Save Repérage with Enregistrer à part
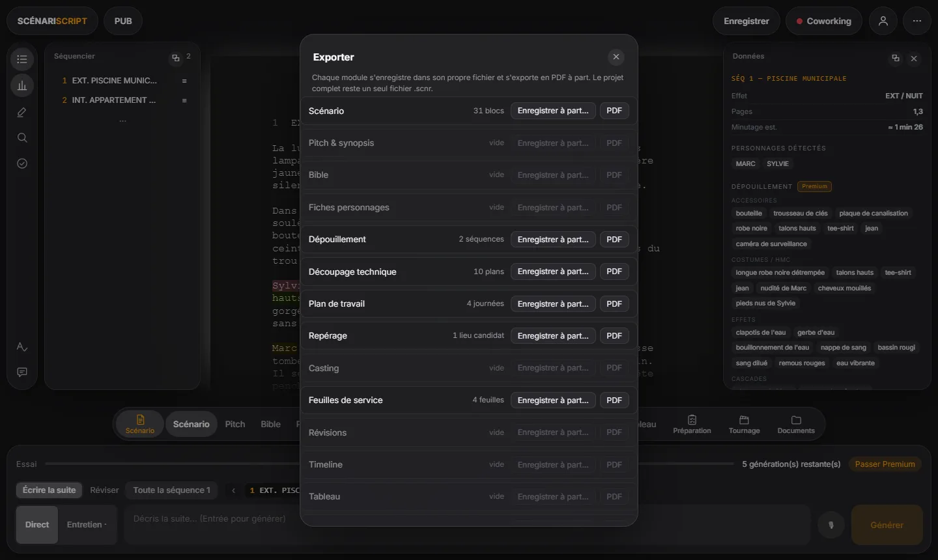938x560 pixels. 553,336
